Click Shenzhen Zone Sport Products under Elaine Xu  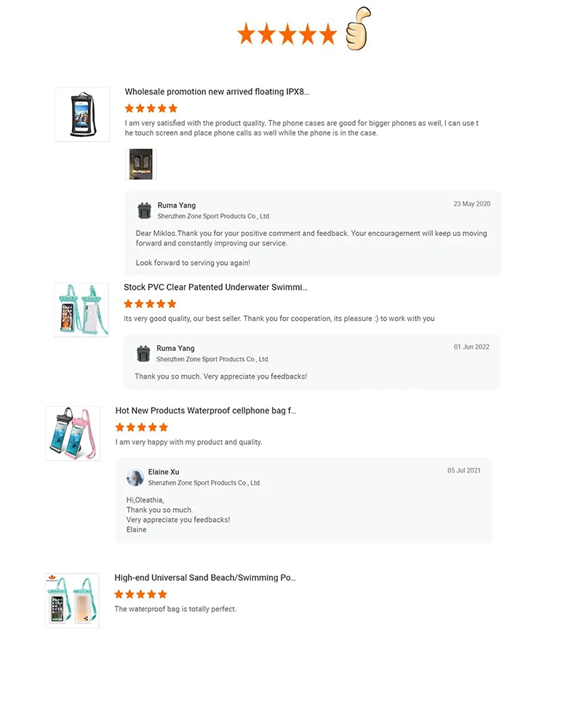[204, 483]
